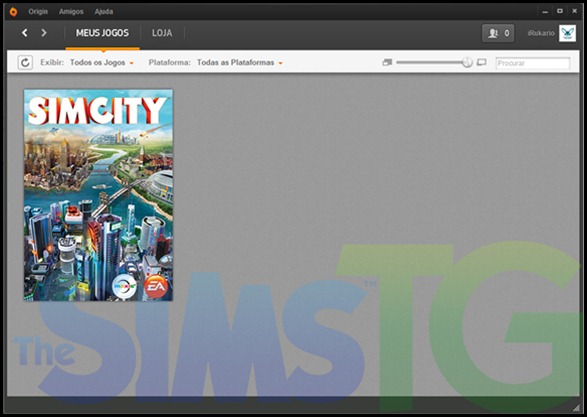Switch to the LOJA tab
This screenshot has width=587, height=417.
pyautogui.click(x=162, y=33)
